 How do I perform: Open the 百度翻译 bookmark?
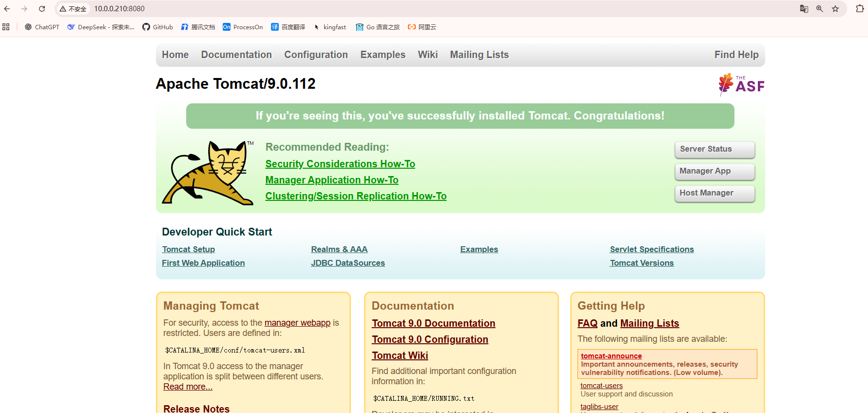coord(288,27)
